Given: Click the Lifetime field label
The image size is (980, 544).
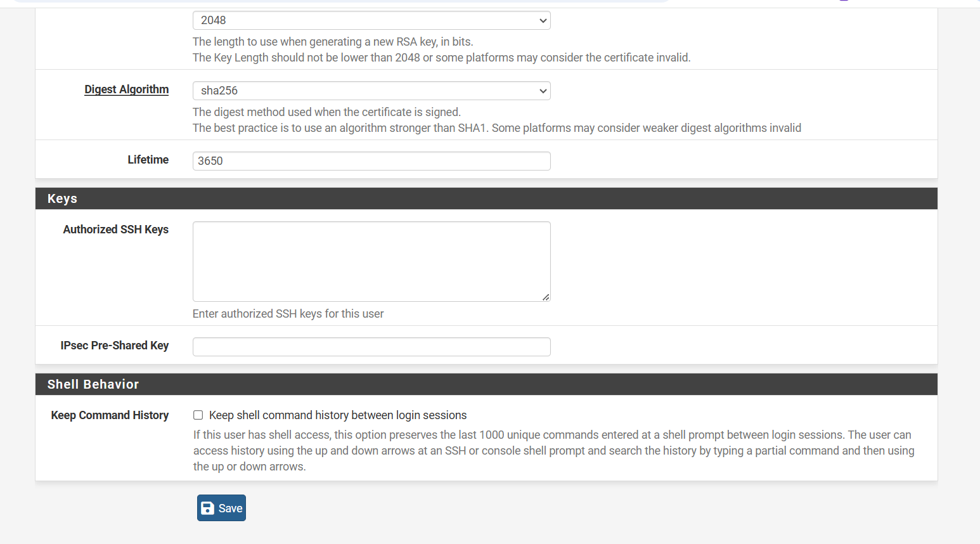Looking at the screenshot, I should tap(148, 160).
